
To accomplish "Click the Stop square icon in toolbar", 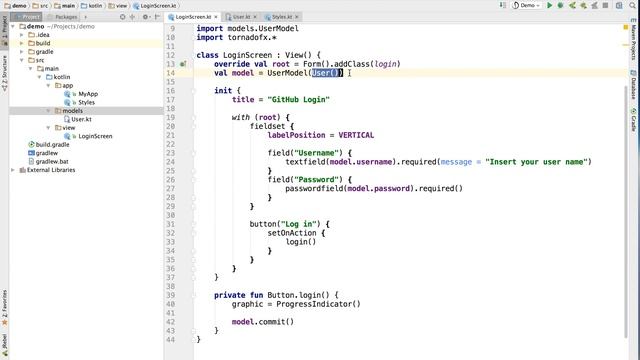I will click(x=605, y=5).
